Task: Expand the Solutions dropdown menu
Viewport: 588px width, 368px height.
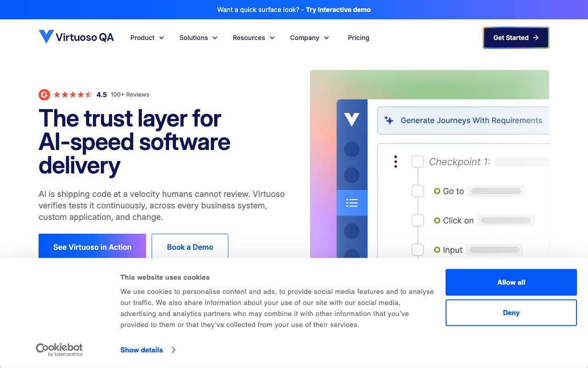Action: pos(198,38)
